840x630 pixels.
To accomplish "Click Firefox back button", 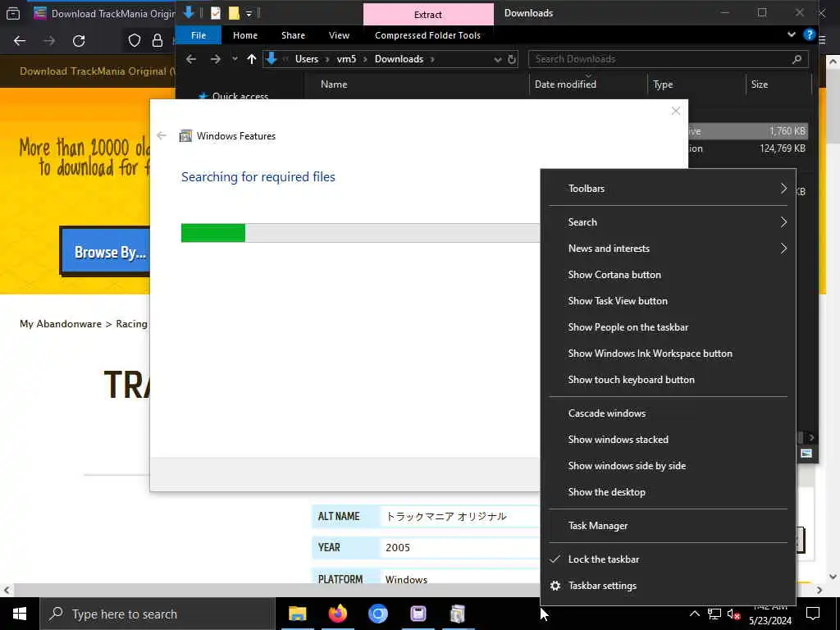I will tap(20, 41).
